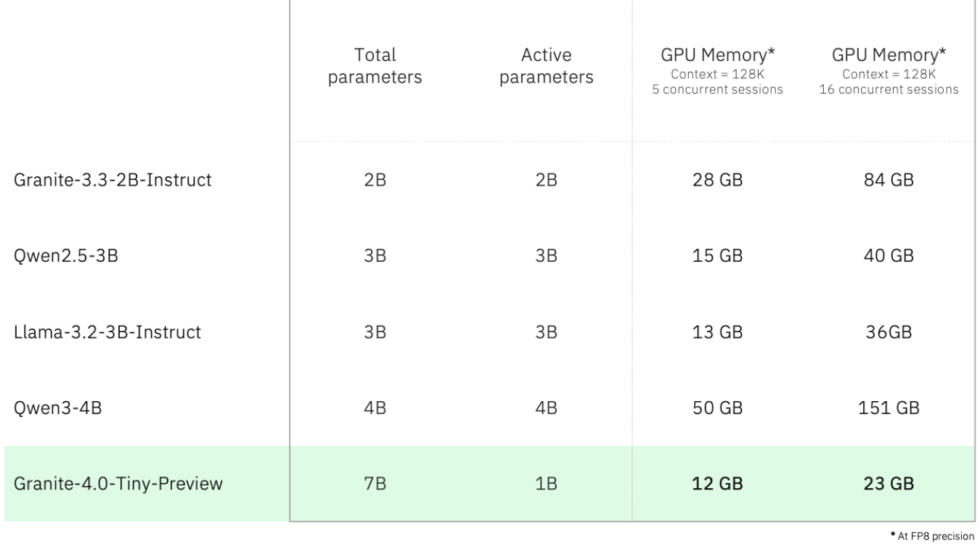Screen dimensions: 980x544
Task: Click the highlighted Granite-4.0-Tiny-Preview row label
Action: coord(117,485)
